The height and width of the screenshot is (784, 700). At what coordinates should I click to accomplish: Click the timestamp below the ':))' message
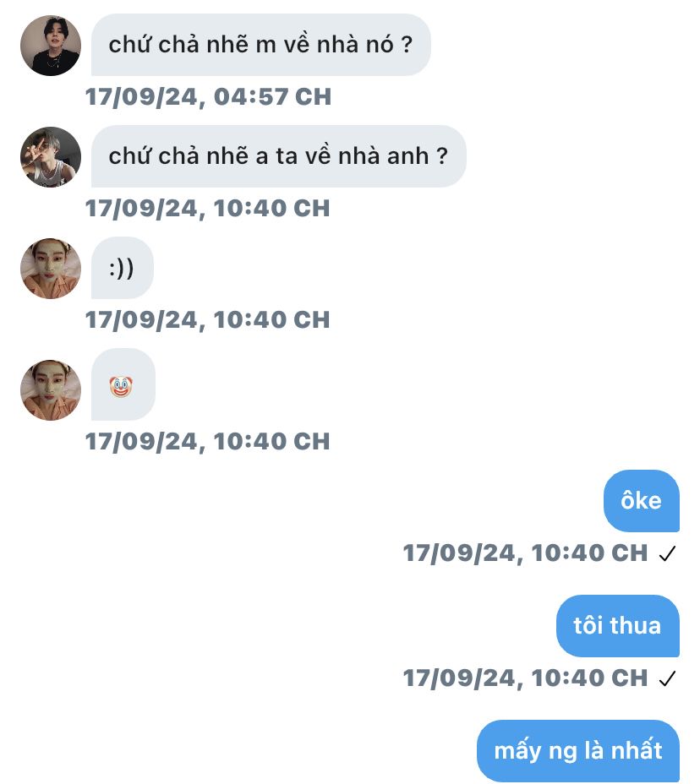[x=208, y=320]
